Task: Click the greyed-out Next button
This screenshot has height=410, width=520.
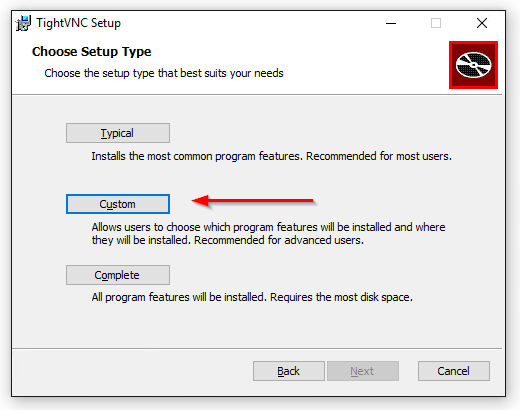Action: pos(363,371)
